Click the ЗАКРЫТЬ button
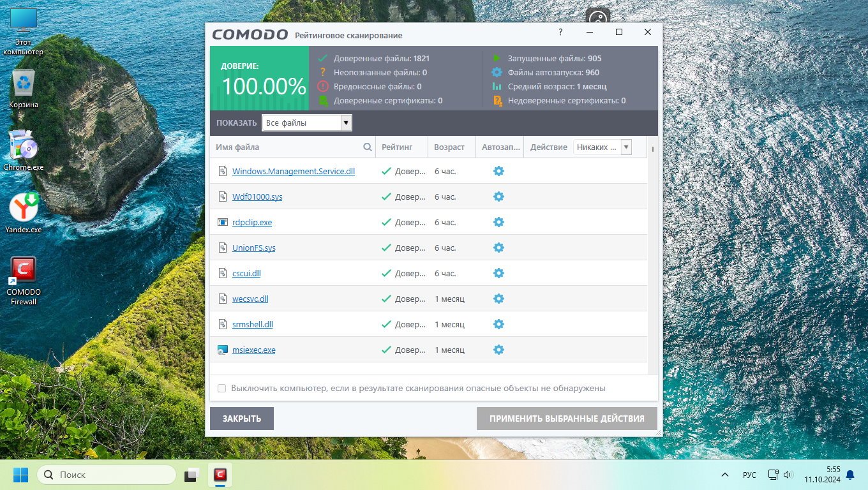Viewport: 868px width, 490px height. click(242, 419)
